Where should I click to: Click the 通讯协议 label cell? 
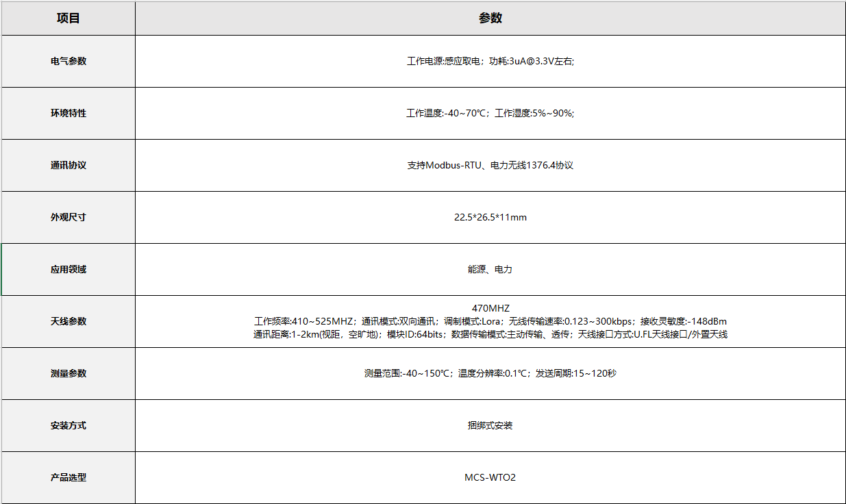tap(69, 165)
